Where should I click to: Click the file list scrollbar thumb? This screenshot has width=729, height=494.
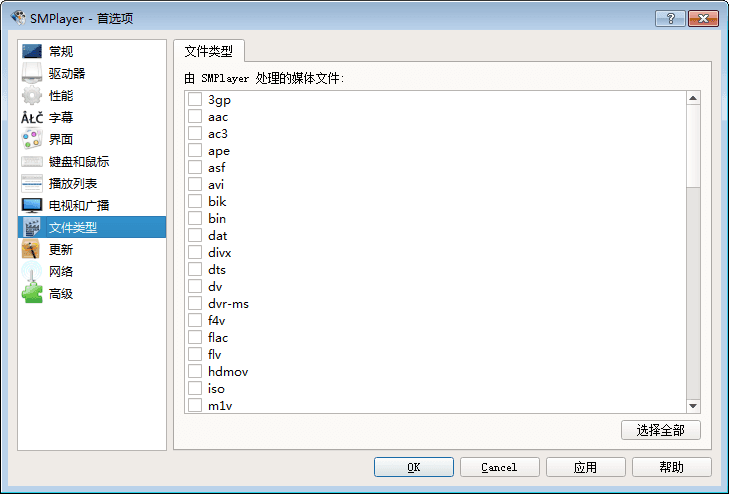pyautogui.click(x=693, y=146)
